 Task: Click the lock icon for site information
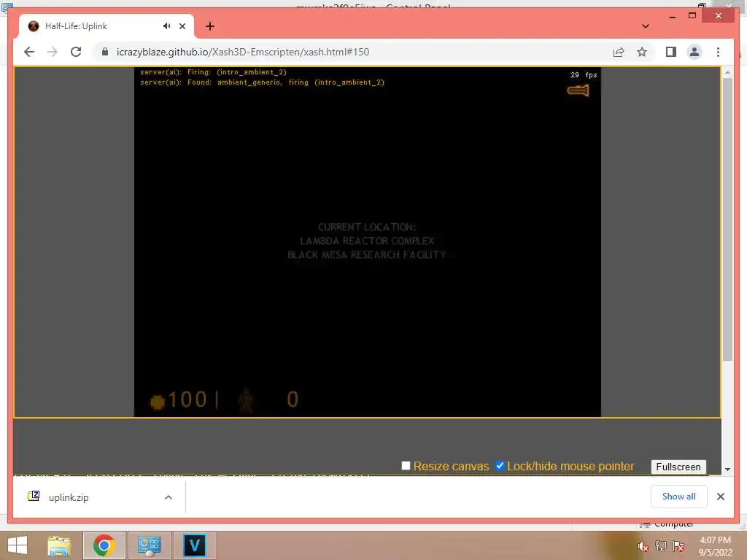(x=105, y=52)
